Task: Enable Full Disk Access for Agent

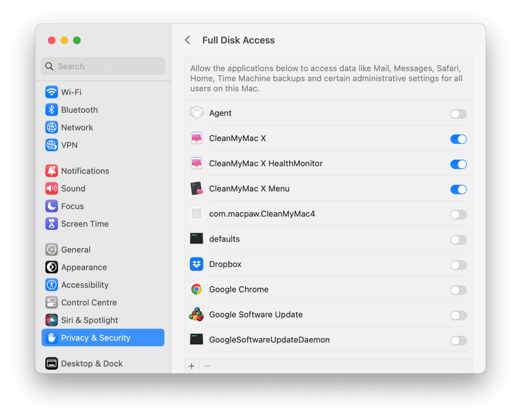Action: pyautogui.click(x=458, y=114)
